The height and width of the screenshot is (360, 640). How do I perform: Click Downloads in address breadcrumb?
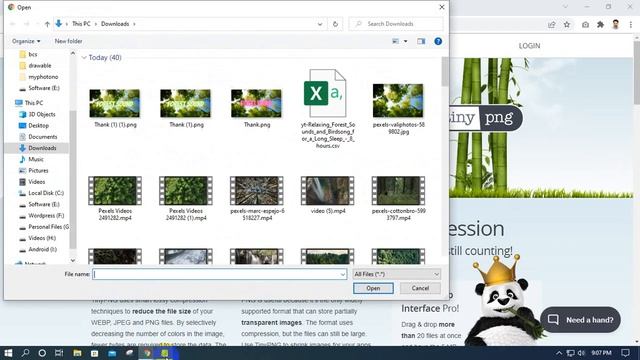115,24
